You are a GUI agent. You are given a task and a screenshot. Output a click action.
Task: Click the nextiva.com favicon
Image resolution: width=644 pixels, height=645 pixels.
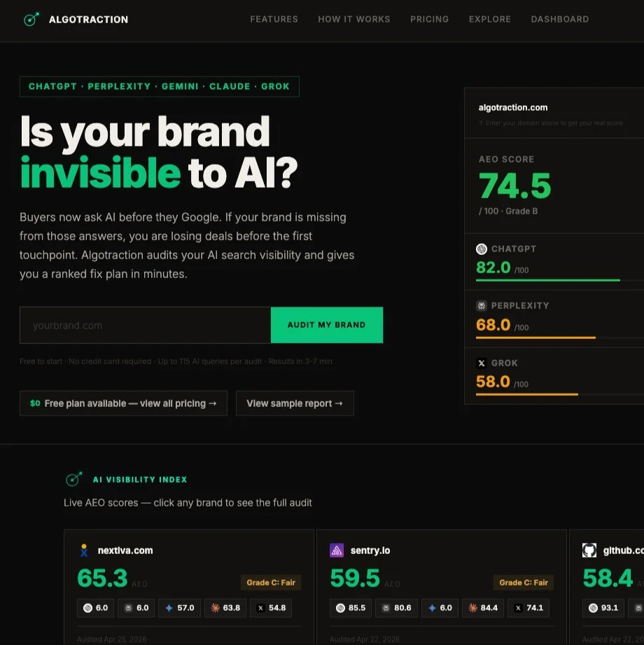point(84,550)
